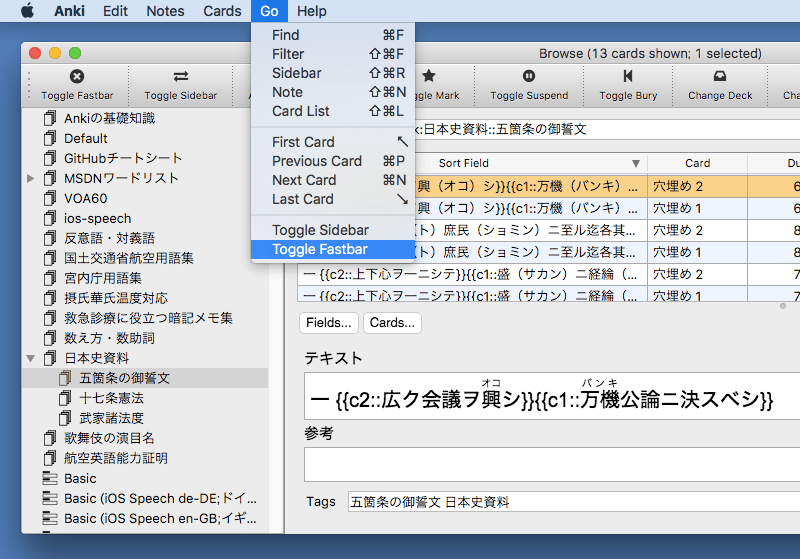Select the Basic note type icon
This screenshot has height=559, width=800.
pyautogui.click(x=50, y=478)
